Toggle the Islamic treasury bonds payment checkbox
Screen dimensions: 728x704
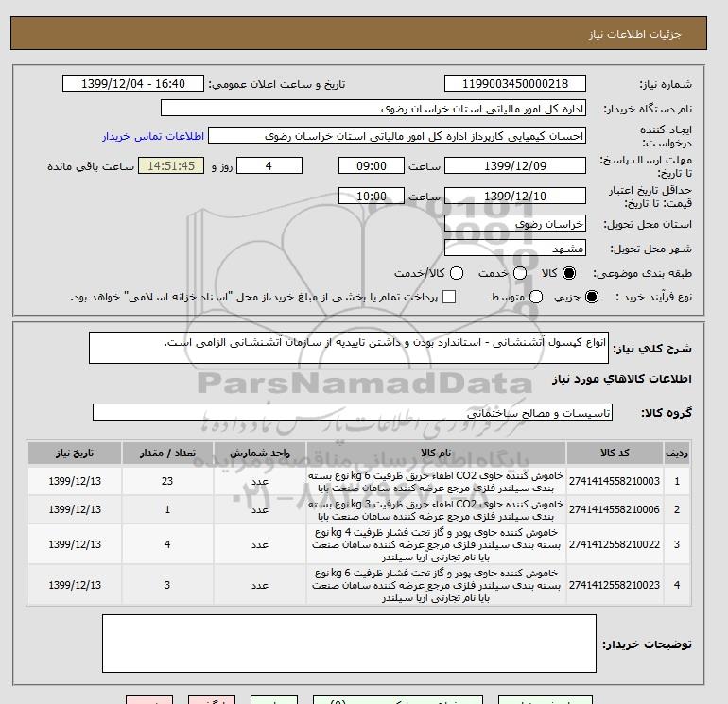tap(449, 297)
